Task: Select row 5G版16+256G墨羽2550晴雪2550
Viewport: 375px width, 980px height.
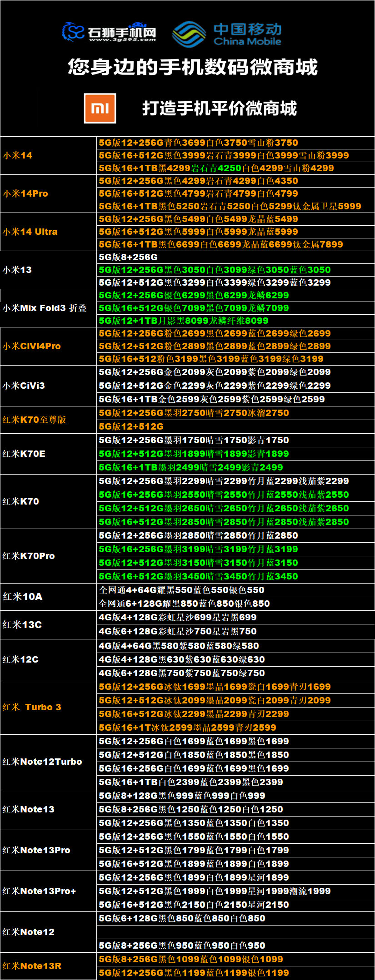Action: (236, 495)
